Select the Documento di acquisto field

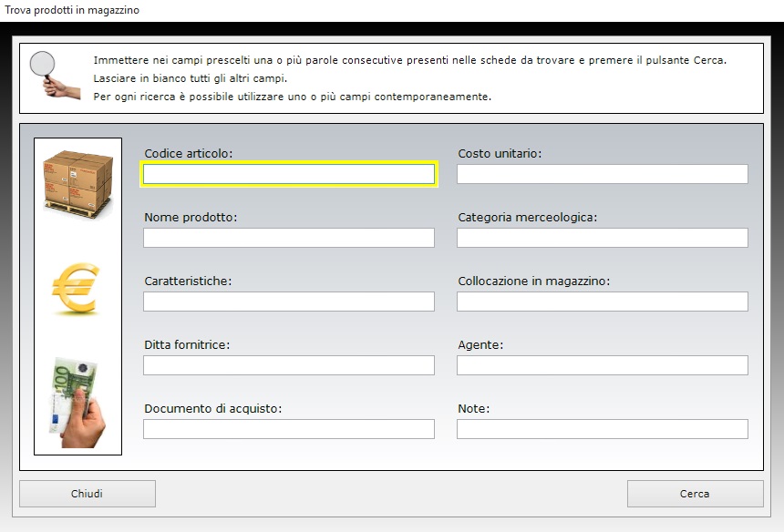[x=289, y=429]
